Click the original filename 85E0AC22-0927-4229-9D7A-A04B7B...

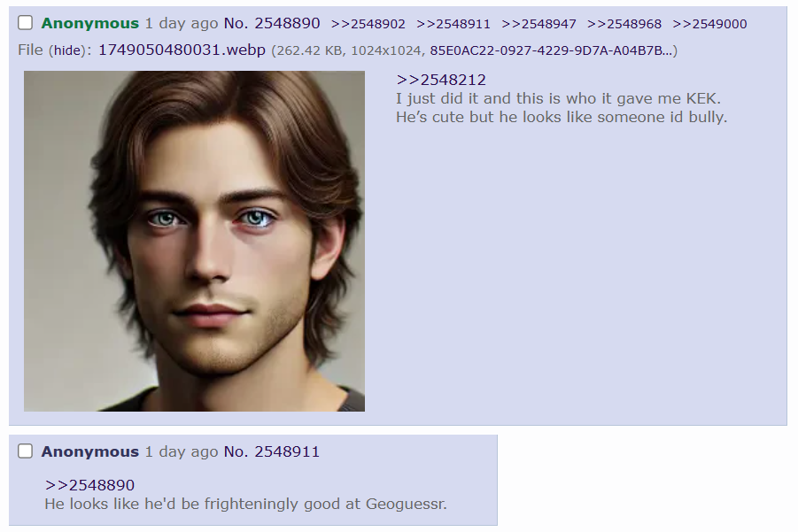[x=552, y=50]
